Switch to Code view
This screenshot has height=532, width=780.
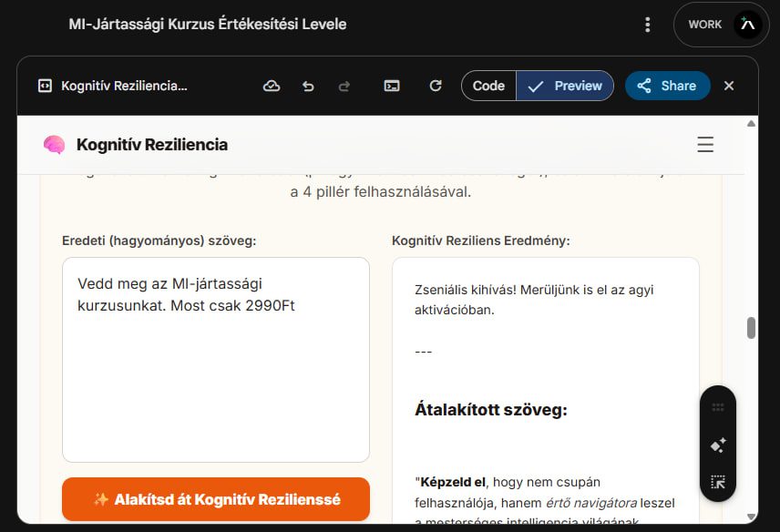[x=488, y=86]
